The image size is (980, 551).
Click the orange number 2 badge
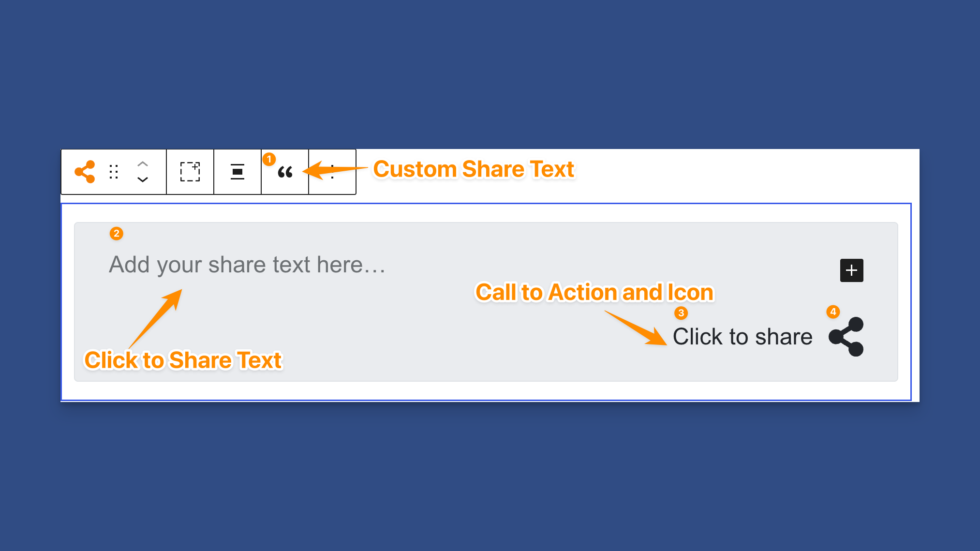pos(116,234)
